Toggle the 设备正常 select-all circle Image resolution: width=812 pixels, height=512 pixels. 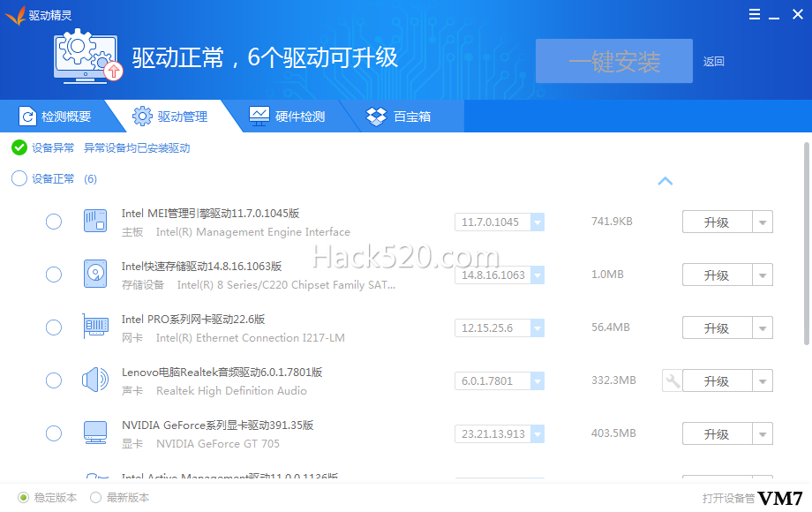[19, 178]
